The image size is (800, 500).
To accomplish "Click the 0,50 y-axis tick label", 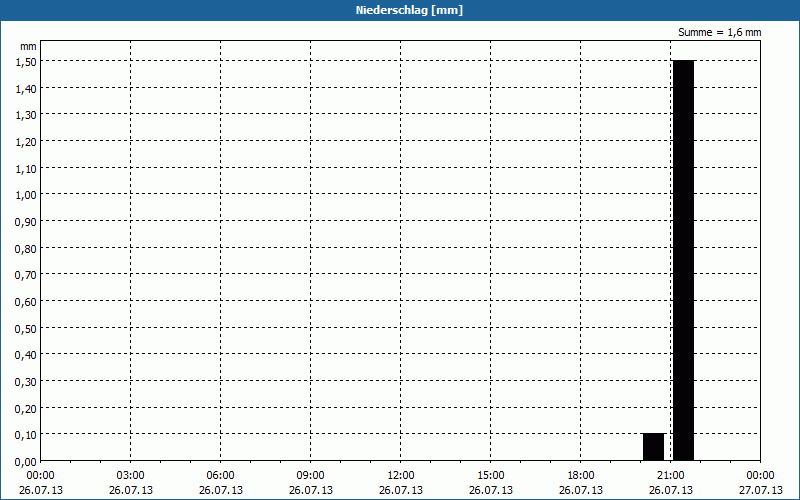I will 26,327.
